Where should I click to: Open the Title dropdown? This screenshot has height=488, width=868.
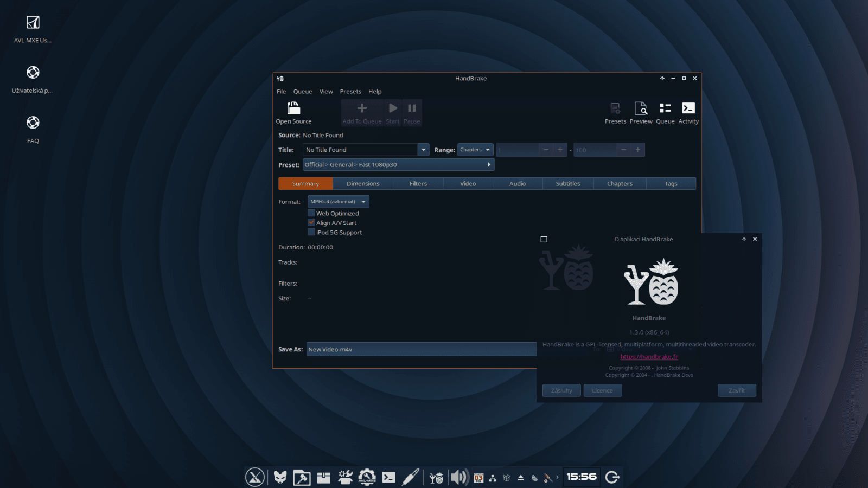click(424, 149)
